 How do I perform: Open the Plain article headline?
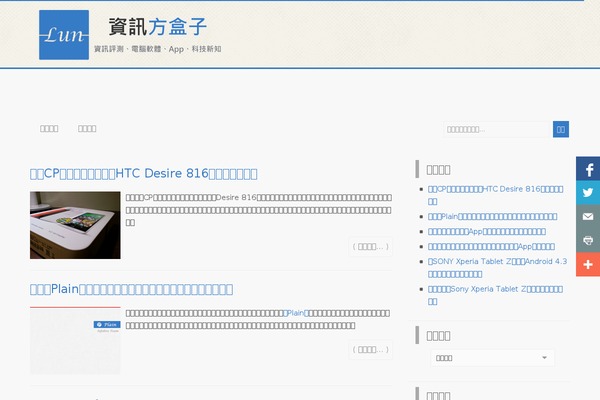tap(131, 289)
